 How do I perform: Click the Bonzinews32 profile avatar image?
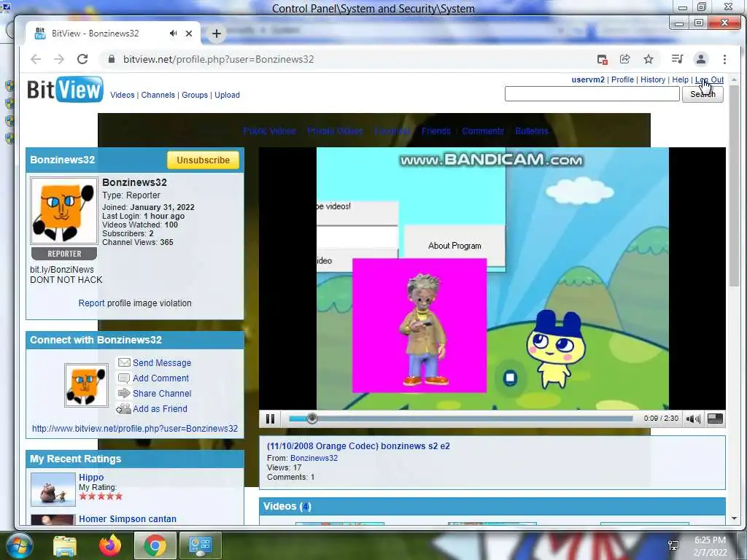(x=64, y=211)
